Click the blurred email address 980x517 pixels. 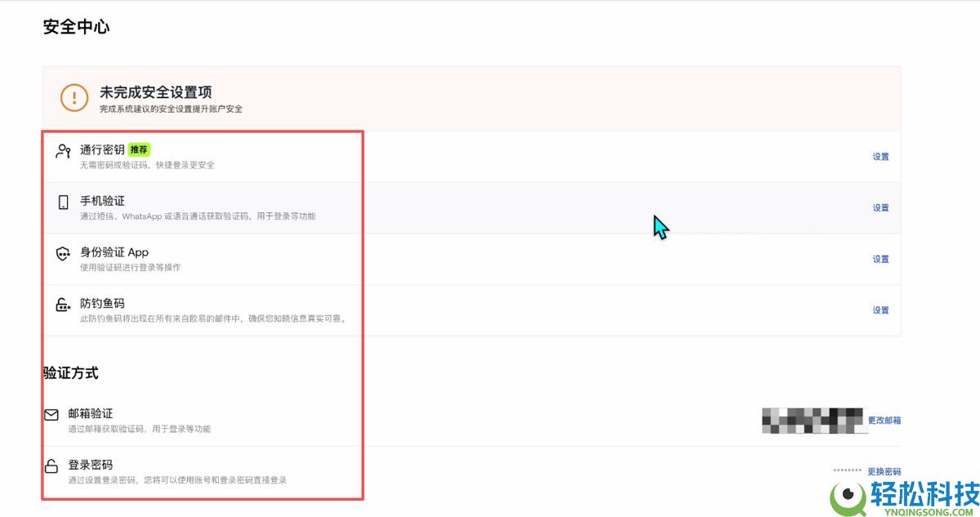[812, 420]
